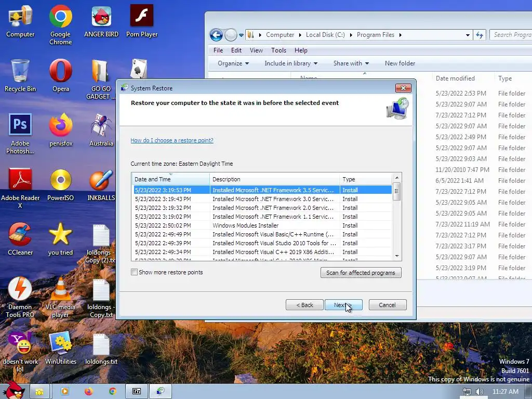Open the recent pages dropdown next to forward

coord(241,35)
